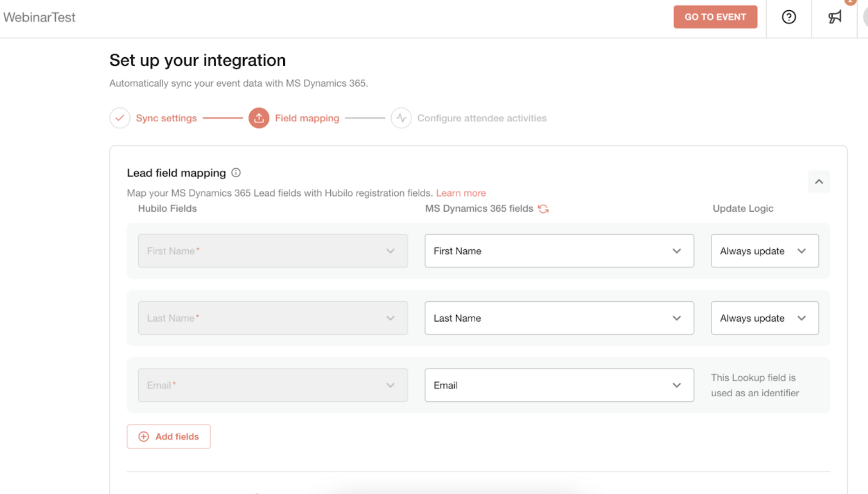The width and height of the screenshot is (868, 494).
Task: Click the GO TO EVENT button
Action: click(x=715, y=17)
